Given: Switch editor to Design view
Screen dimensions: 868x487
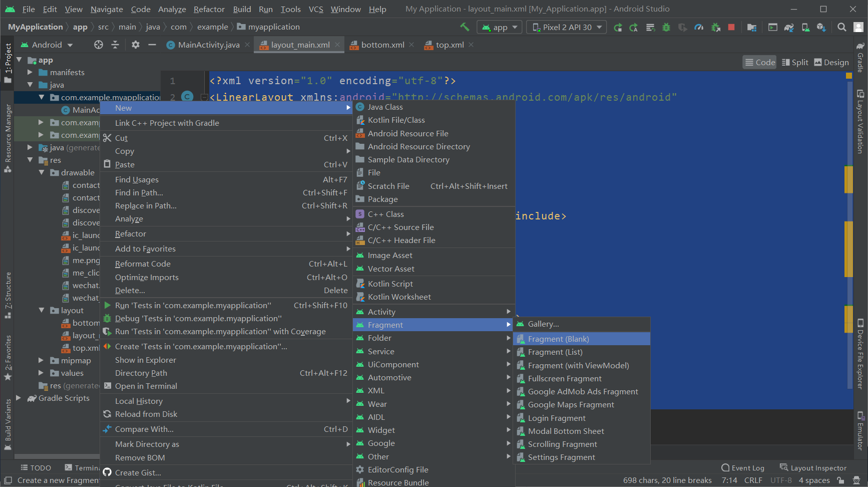Looking at the screenshot, I should (831, 62).
